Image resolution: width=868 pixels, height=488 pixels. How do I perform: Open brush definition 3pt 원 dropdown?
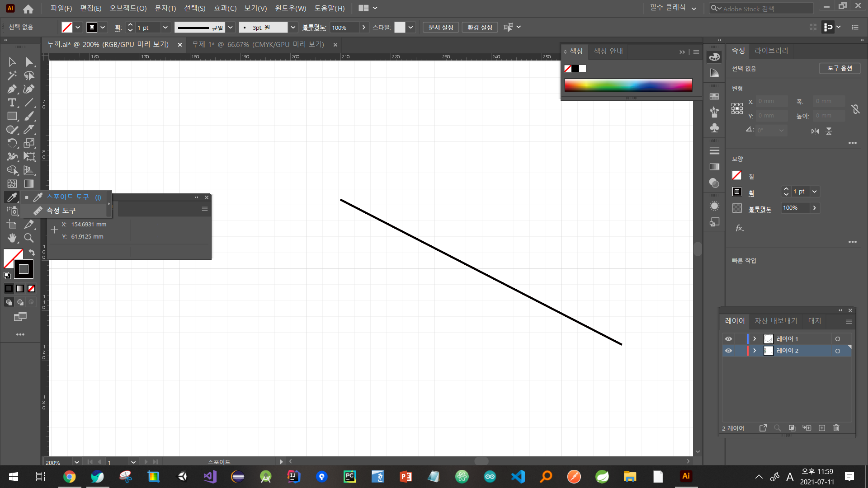click(x=293, y=28)
